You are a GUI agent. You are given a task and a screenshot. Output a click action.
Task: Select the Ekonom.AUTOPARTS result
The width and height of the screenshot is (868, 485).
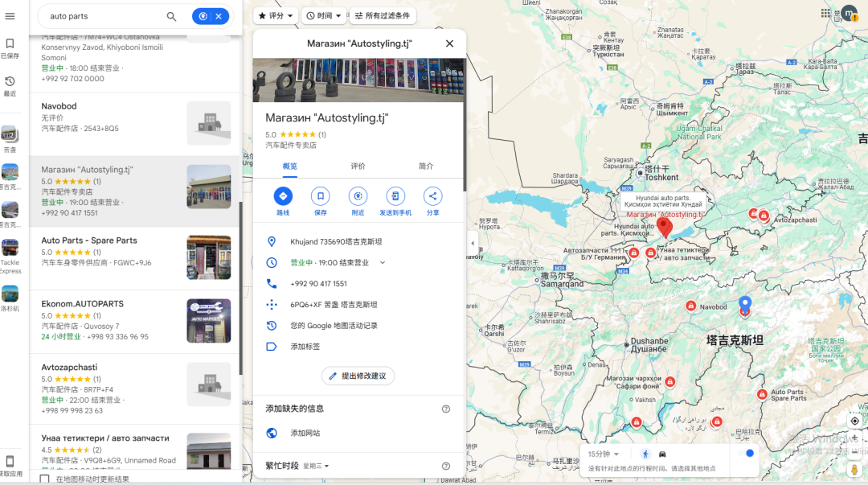136,322
